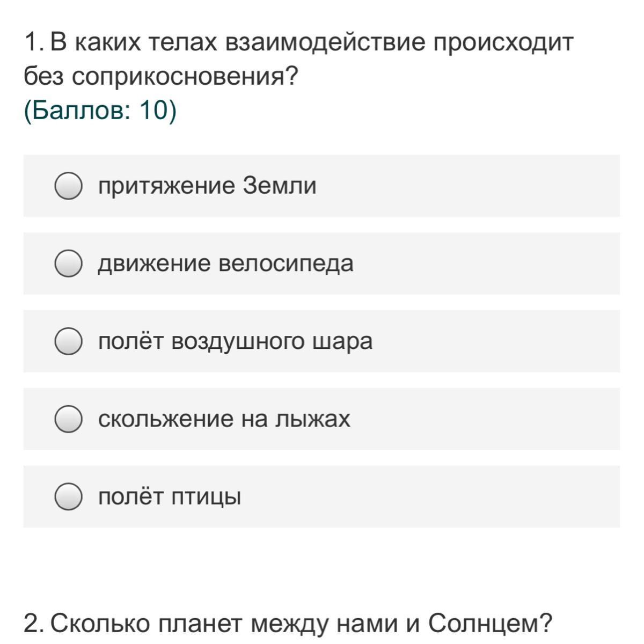Viewport: 644px width, 644px height.
Task: Mark the 'полёт воздушного шара' radio button
Action: [x=68, y=341]
